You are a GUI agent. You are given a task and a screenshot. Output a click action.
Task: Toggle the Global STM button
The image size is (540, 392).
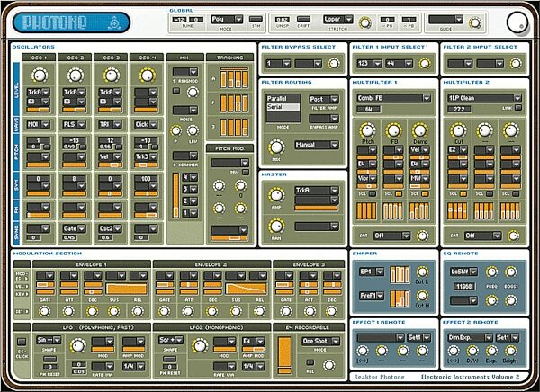pyautogui.click(x=256, y=19)
